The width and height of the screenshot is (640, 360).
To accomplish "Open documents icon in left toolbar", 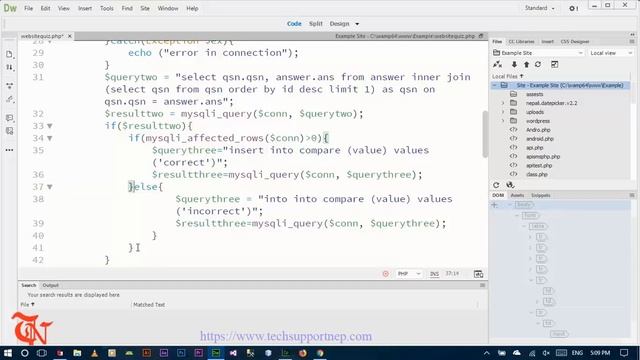I will pos(9,54).
